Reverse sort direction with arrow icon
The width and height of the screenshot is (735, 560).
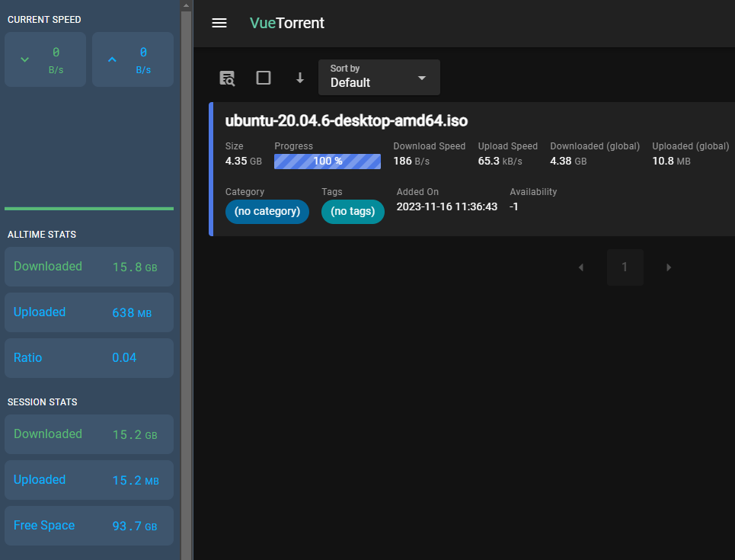coord(300,78)
